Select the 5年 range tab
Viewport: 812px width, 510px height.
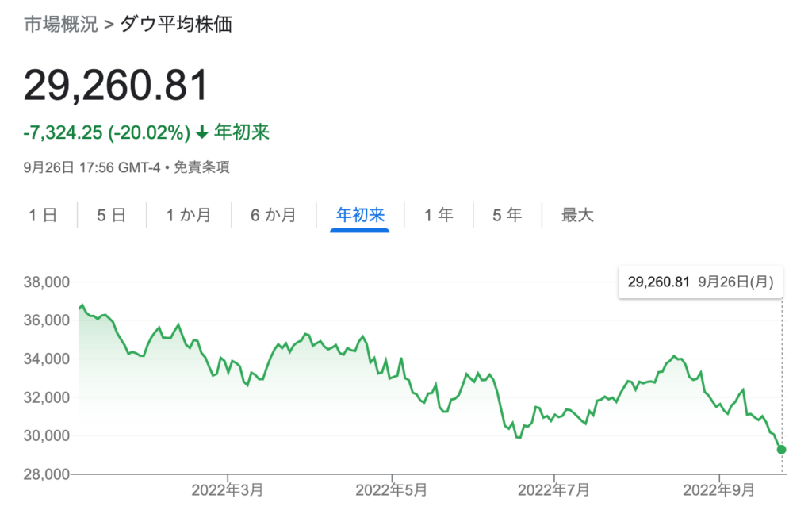point(507,215)
